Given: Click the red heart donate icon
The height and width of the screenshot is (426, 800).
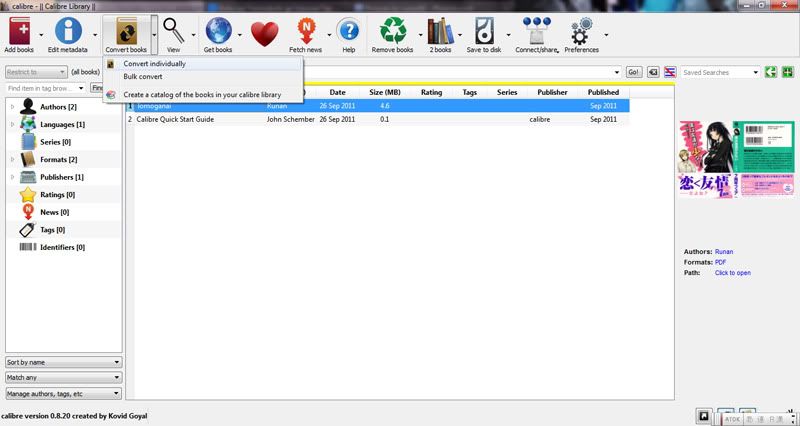Looking at the screenshot, I should (x=265, y=34).
